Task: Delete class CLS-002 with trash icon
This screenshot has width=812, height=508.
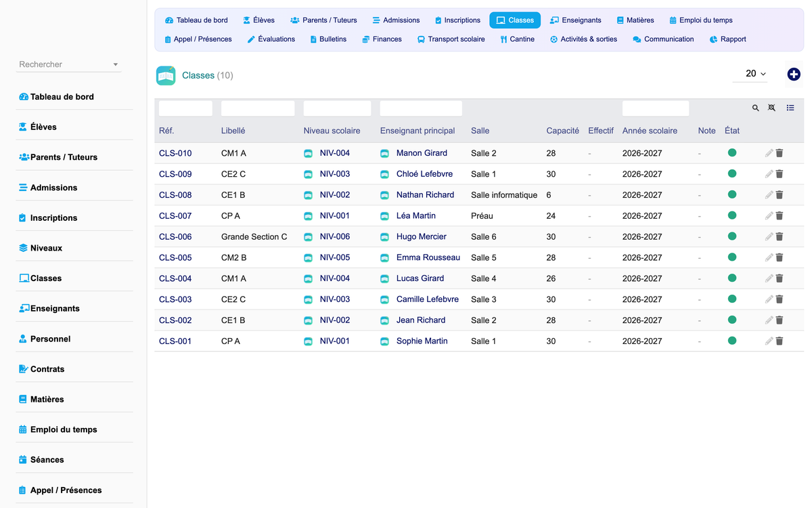Action: tap(780, 320)
